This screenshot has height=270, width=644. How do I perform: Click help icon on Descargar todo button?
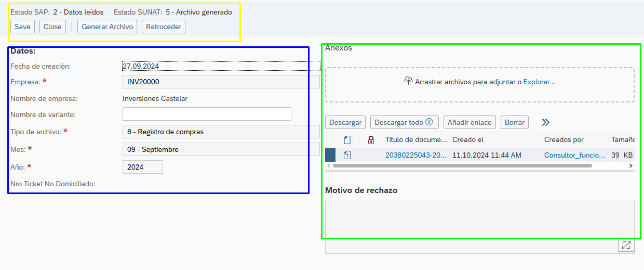(429, 122)
